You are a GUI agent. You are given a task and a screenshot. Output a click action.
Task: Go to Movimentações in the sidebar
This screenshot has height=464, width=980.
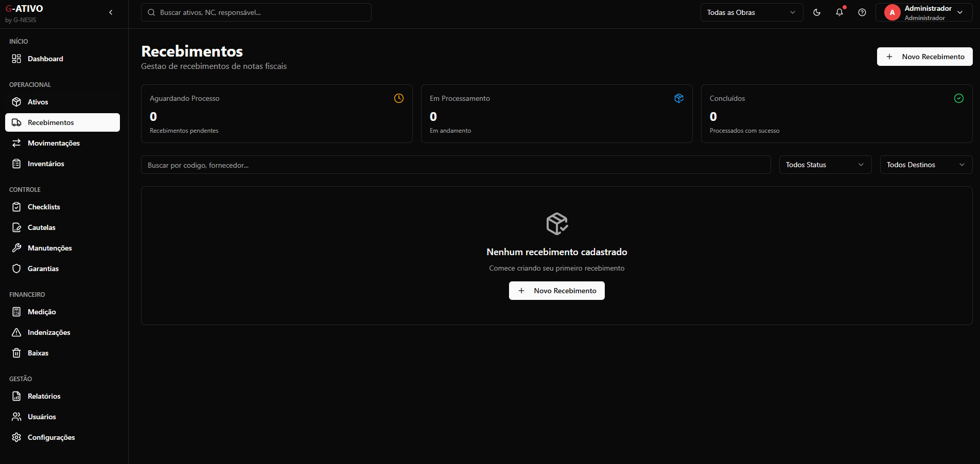pyautogui.click(x=54, y=143)
